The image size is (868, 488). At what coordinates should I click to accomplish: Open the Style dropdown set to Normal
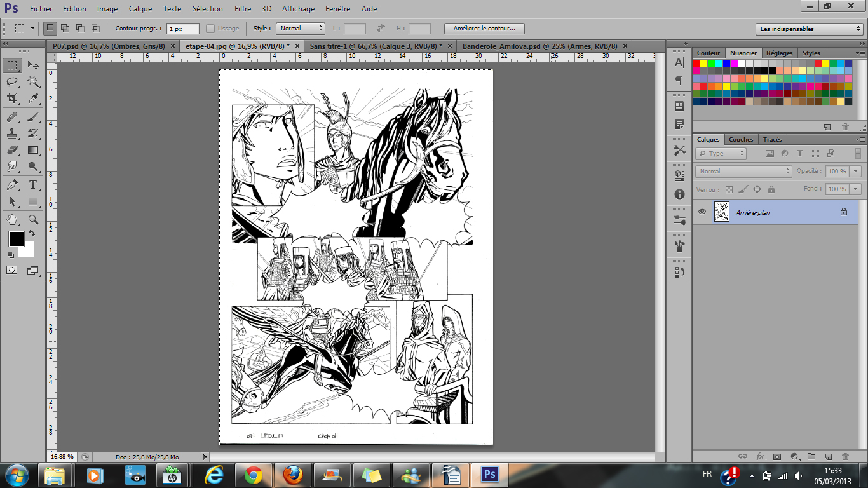[301, 29]
